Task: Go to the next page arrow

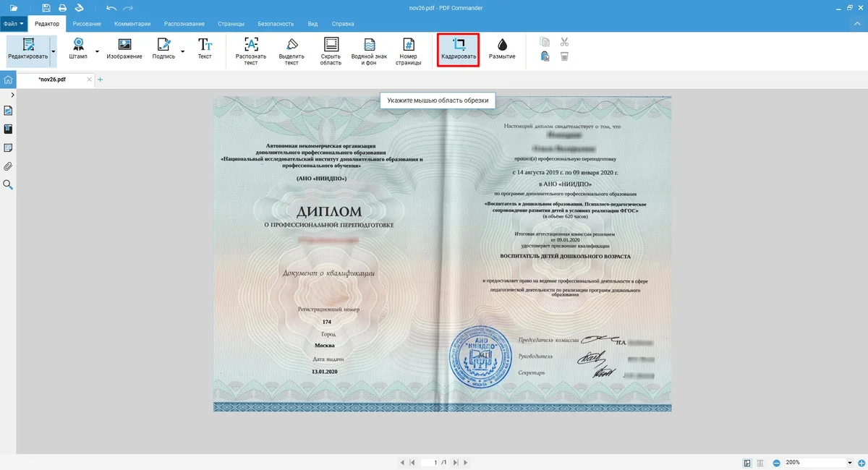Action: [467, 462]
